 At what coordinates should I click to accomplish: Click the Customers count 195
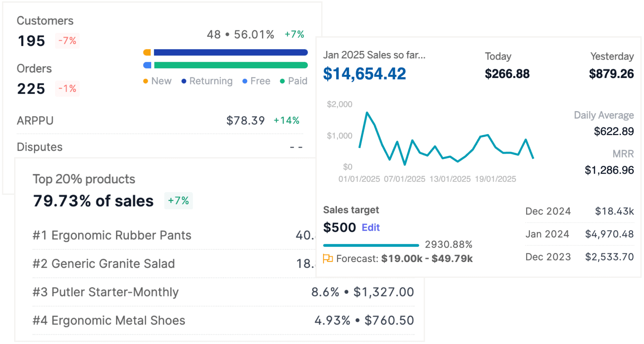[31, 41]
